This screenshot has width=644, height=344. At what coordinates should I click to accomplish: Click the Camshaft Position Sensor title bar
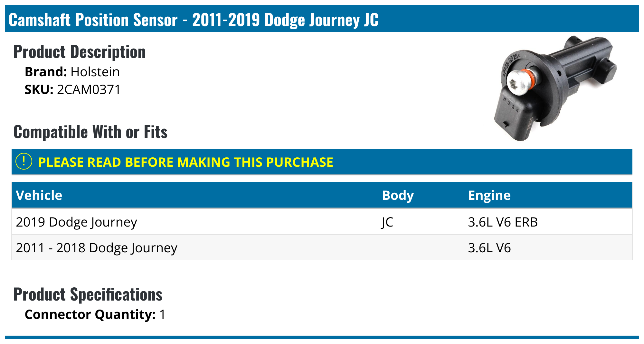[193, 20]
